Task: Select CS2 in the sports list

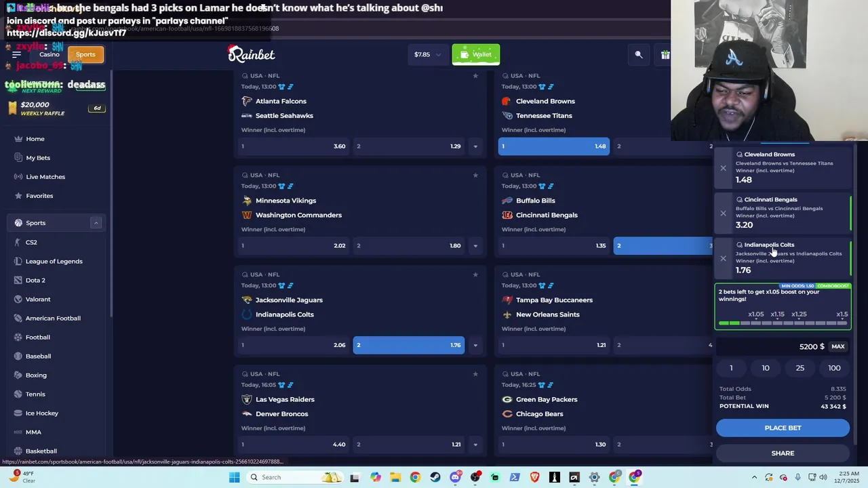Action: pyautogui.click(x=31, y=242)
